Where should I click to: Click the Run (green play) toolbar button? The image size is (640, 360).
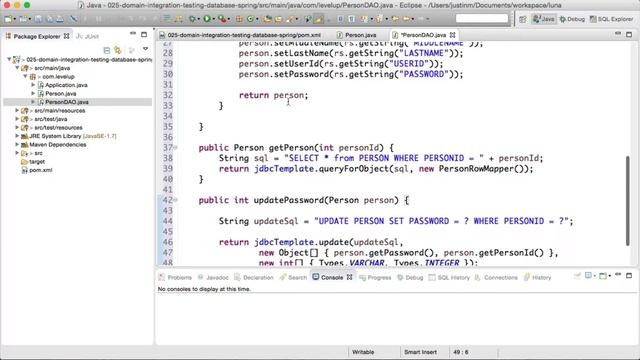207,19
